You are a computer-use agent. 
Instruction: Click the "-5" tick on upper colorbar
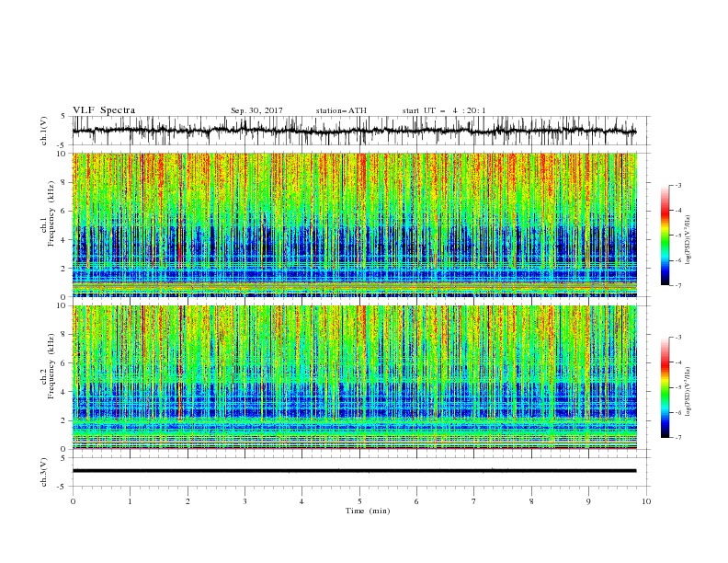tap(677, 236)
